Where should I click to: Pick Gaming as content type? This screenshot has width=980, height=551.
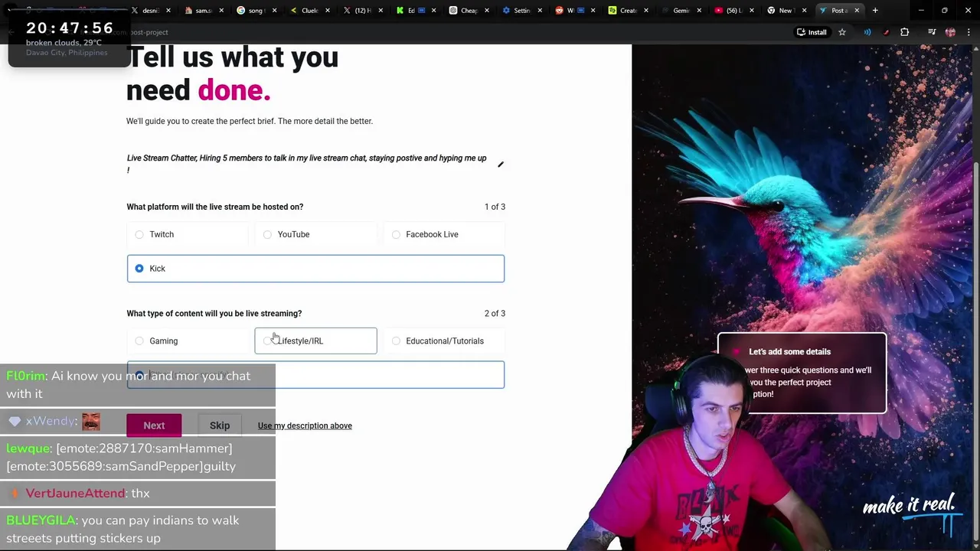pos(188,341)
